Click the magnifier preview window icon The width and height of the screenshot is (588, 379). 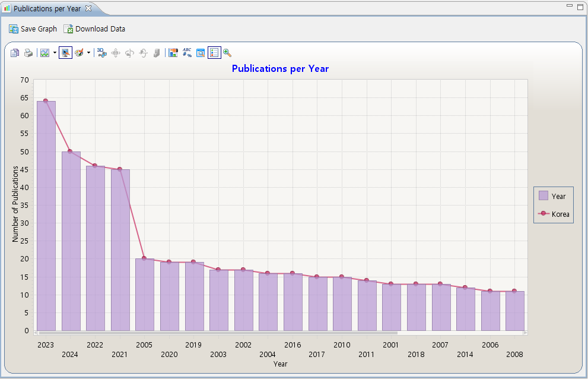pyautogui.click(x=201, y=53)
